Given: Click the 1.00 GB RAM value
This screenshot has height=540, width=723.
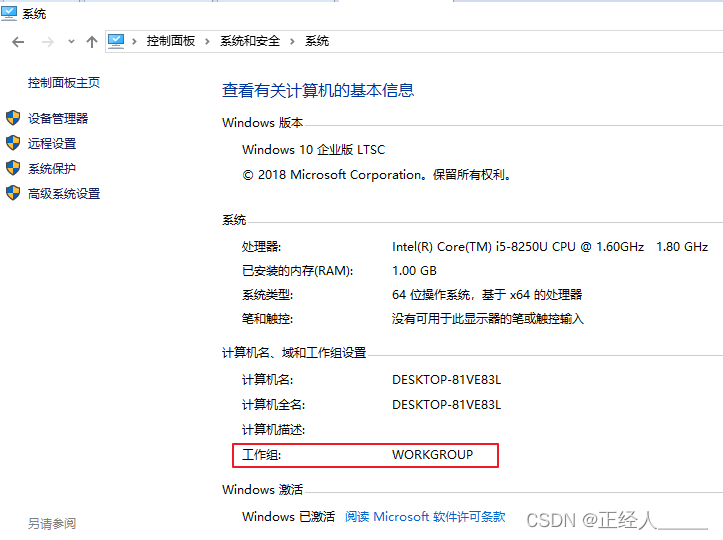Looking at the screenshot, I should [x=415, y=271].
